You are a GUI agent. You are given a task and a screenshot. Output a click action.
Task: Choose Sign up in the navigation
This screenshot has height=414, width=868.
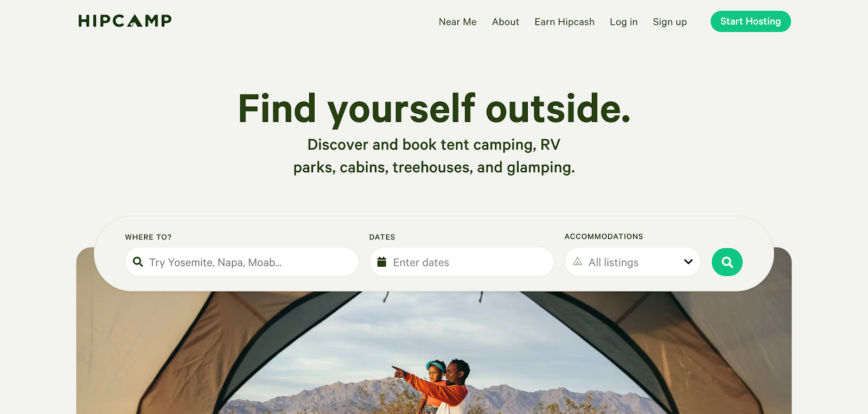pos(669,22)
